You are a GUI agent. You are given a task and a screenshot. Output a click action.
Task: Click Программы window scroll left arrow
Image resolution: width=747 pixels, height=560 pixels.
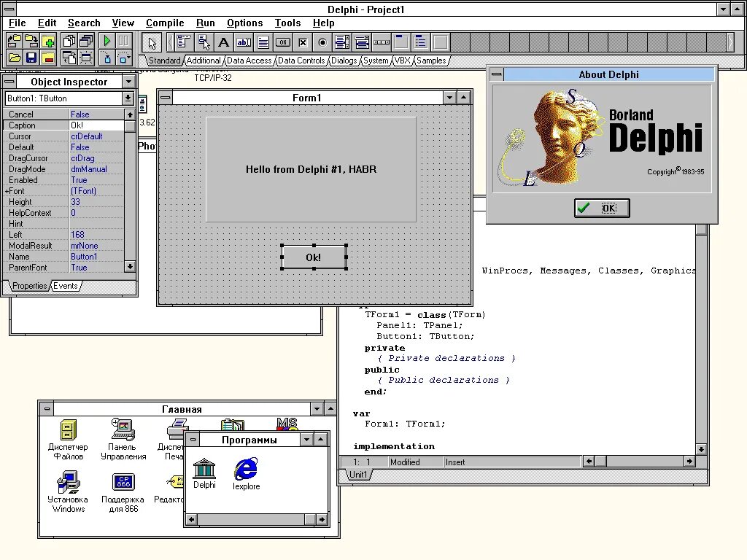coord(192,519)
